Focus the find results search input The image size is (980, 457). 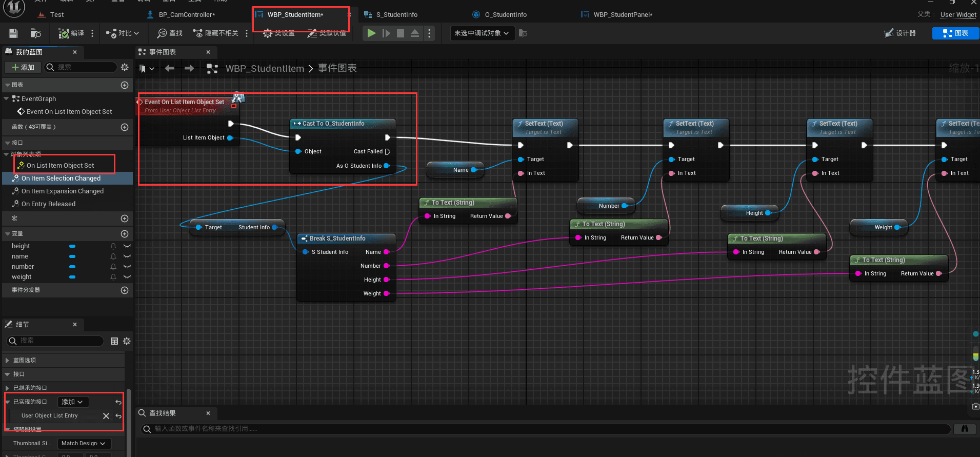pyautogui.click(x=546, y=429)
